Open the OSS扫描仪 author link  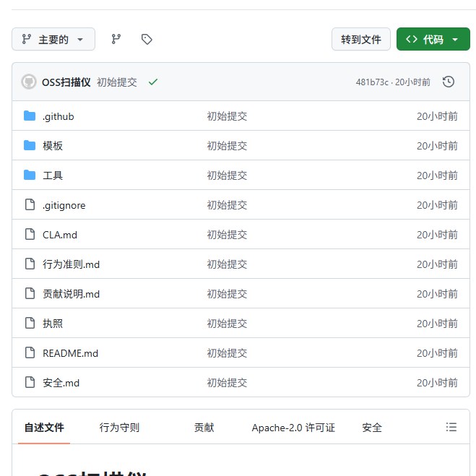point(66,82)
